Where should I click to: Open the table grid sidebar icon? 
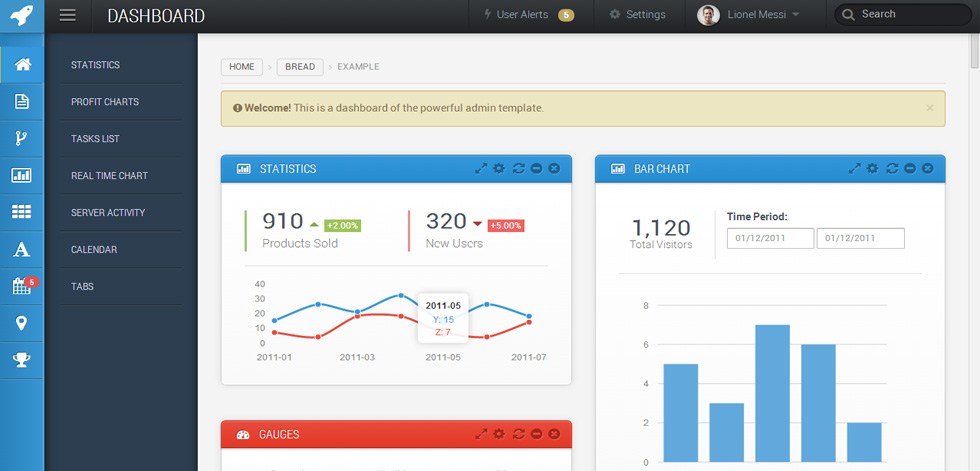(22, 212)
